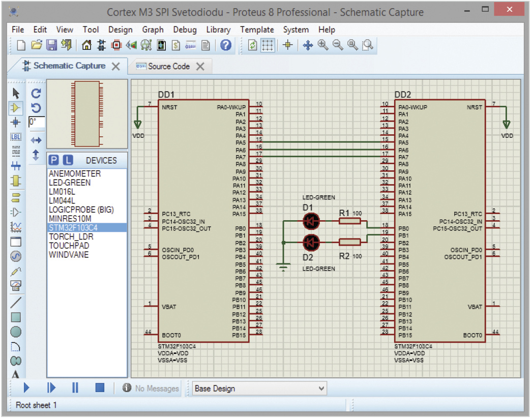Image resolution: width=532 pixels, height=418 pixels.
Task: Open a project using the folder icon
Action: 36,45
